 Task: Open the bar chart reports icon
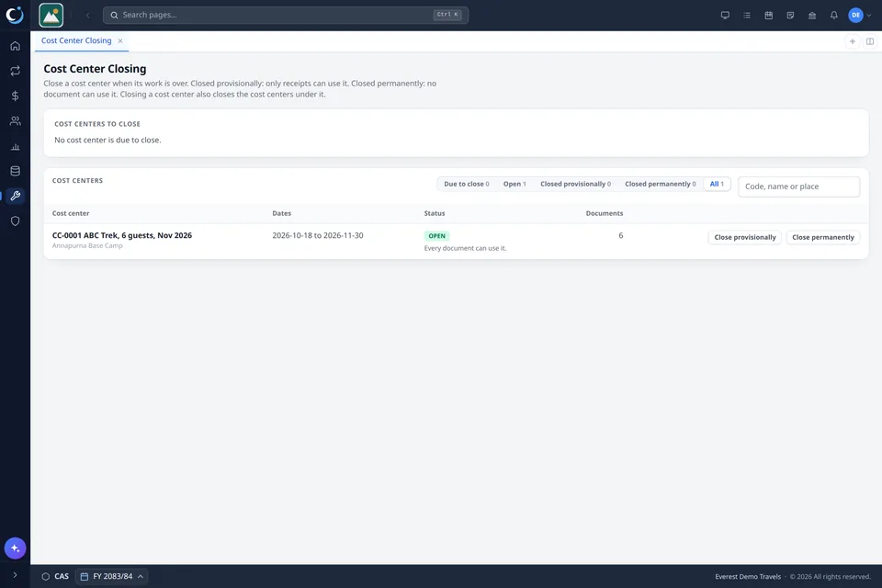(16, 146)
